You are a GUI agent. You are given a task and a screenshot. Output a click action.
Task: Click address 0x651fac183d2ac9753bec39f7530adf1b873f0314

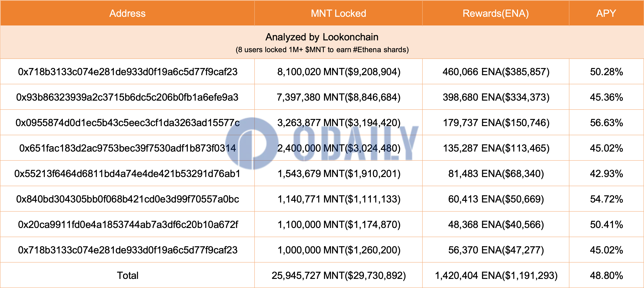pos(127,148)
